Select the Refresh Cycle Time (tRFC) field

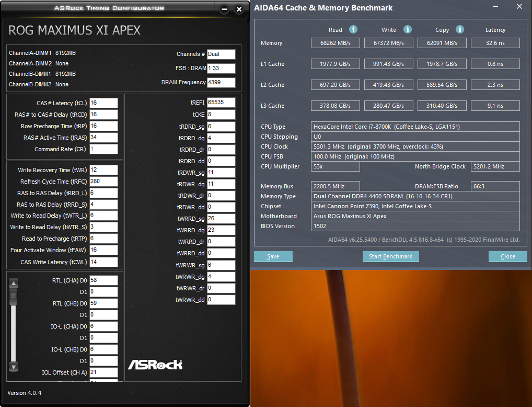point(103,182)
